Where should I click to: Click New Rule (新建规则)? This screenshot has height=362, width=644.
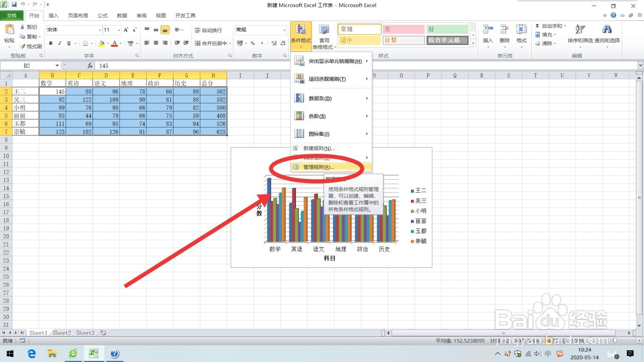(x=331, y=148)
